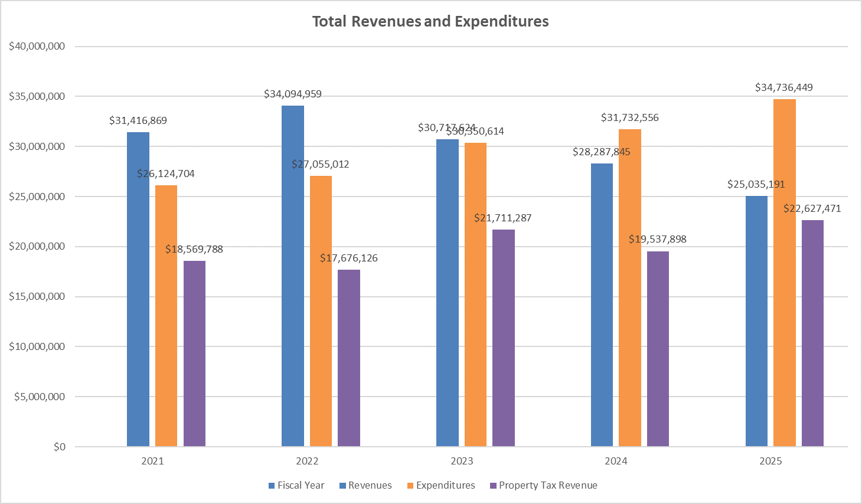The height and width of the screenshot is (504, 862).
Task: Click data label $28,287,845
Action: point(602,152)
